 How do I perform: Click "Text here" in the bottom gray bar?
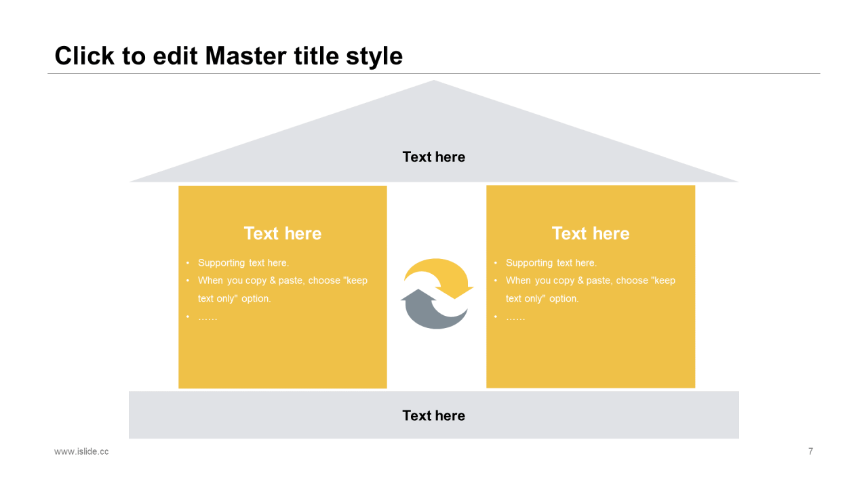pyautogui.click(x=434, y=415)
